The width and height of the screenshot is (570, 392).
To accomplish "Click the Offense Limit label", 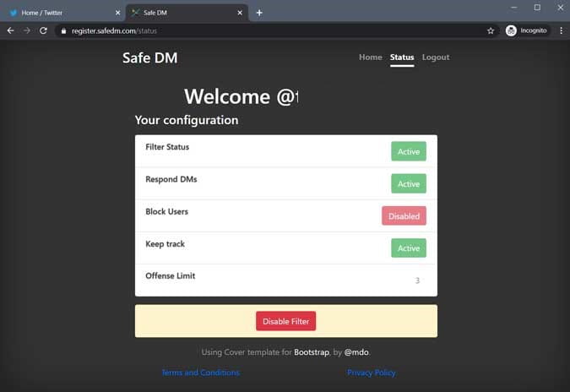I will 170,276.
